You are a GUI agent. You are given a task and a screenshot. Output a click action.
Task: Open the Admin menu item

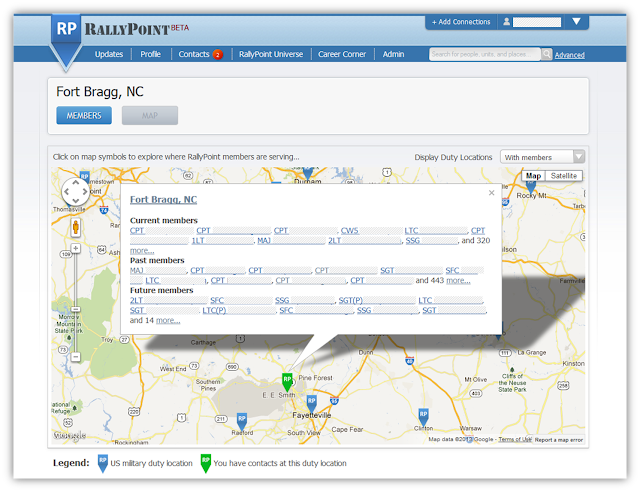click(393, 54)
